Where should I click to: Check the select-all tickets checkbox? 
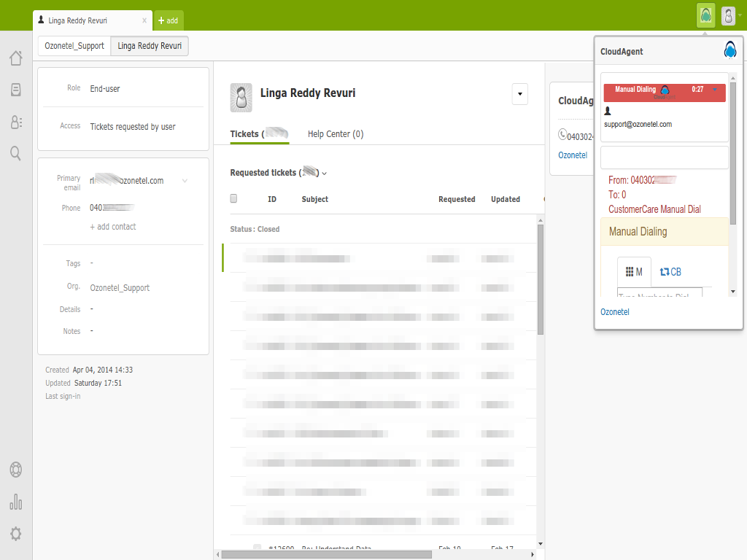click(x=233, y=198)
